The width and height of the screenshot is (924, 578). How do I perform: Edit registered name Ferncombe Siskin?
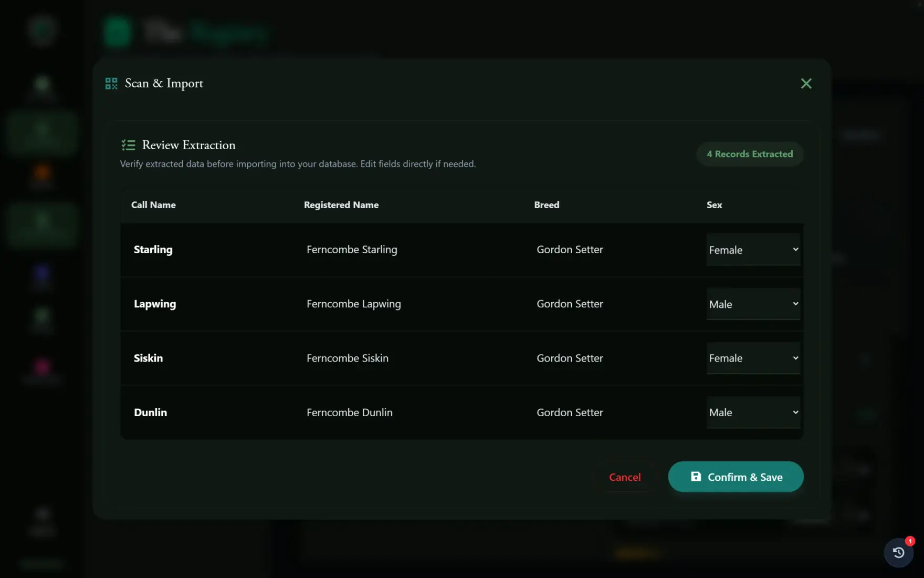coord(348,358)
